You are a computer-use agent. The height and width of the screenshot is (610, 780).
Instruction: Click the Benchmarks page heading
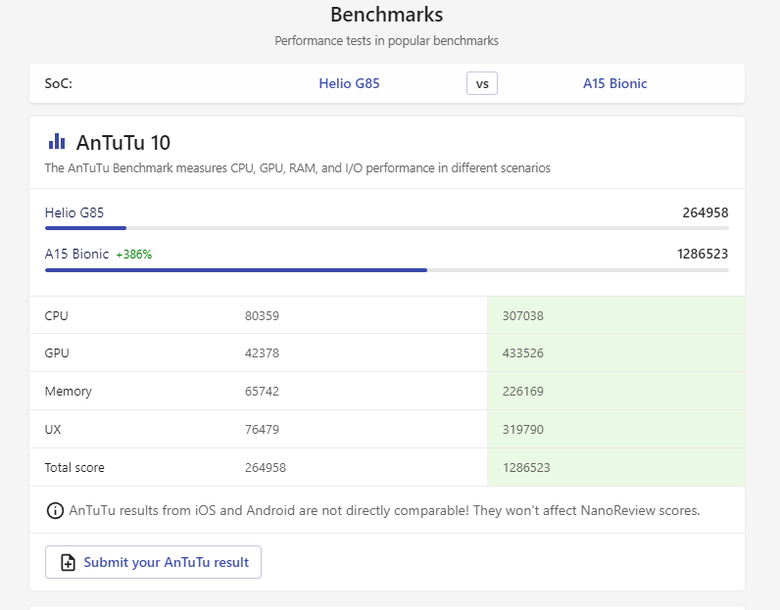coord(387,14)
